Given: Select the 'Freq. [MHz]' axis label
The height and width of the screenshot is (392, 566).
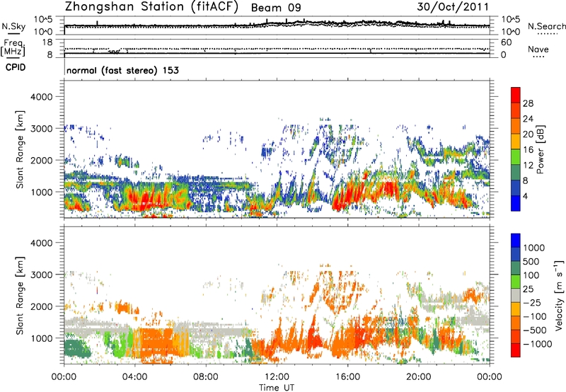Looking at the screenshot, I should [x=13, y=47].
